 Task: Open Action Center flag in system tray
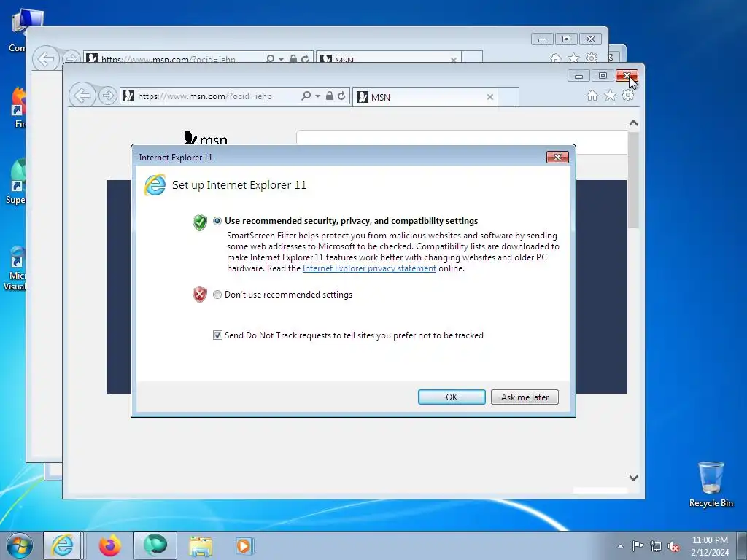(x=638, y=546)
